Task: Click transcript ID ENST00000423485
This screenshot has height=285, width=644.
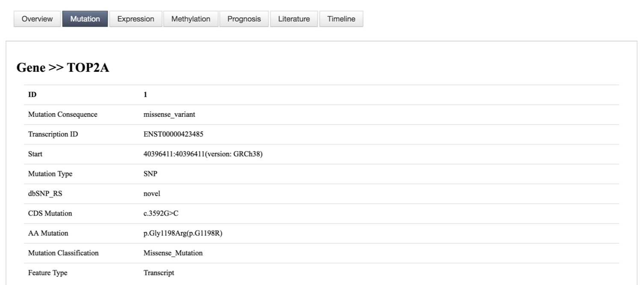Action: click(173, 134)
